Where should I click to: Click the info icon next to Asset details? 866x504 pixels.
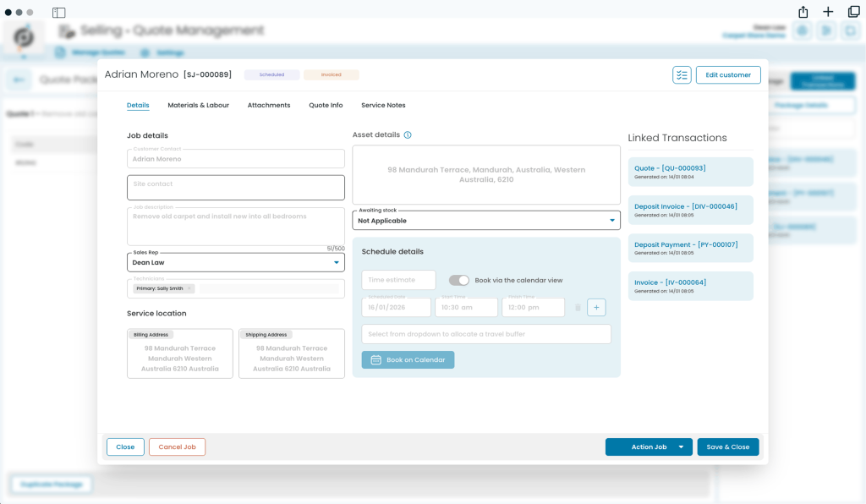pos(408,135)
